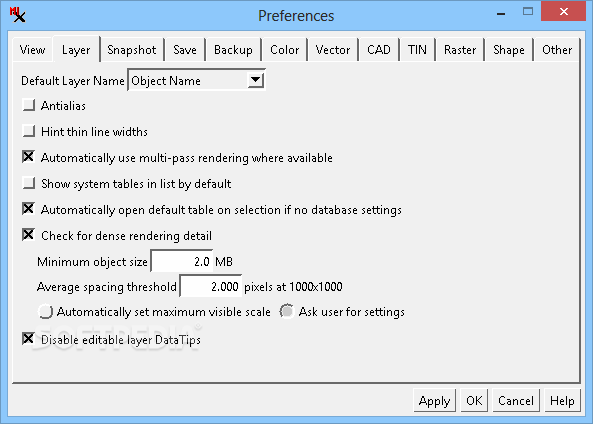Enable the Antialias checkbox
593x424 pixels.
point(29,105)
